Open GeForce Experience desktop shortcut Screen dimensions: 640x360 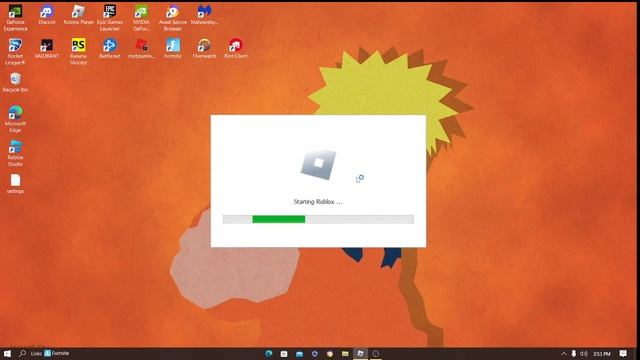[15, 18]
